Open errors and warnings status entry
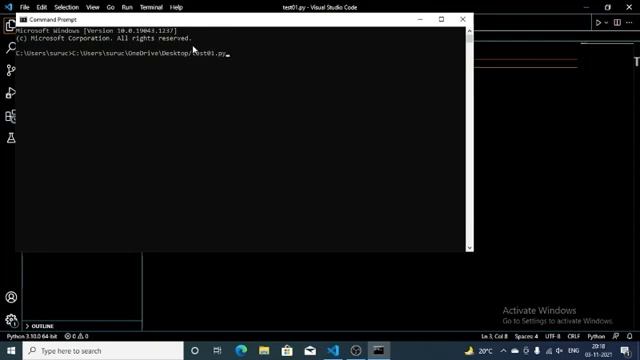The width and height of the screenshot is (640, 360). (x=76, y=336)
